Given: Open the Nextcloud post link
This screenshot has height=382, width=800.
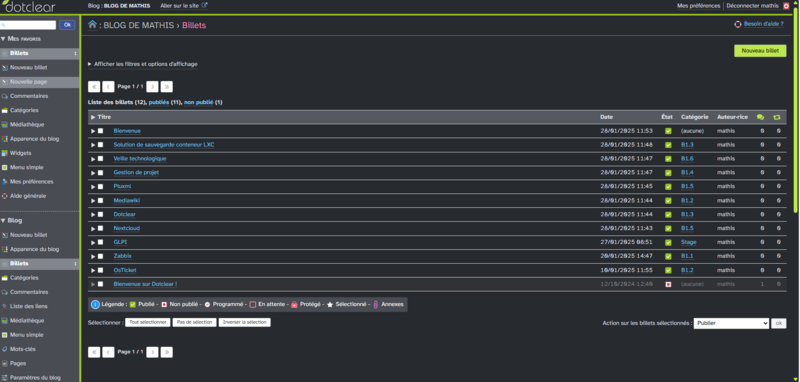Looking at the screenshot, I should point(127,228).
